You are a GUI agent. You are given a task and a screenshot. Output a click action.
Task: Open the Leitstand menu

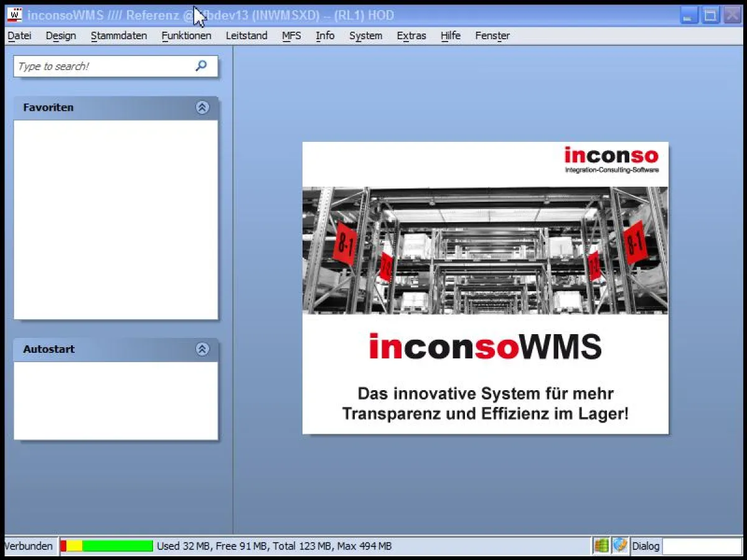click(x=246, y=35)
